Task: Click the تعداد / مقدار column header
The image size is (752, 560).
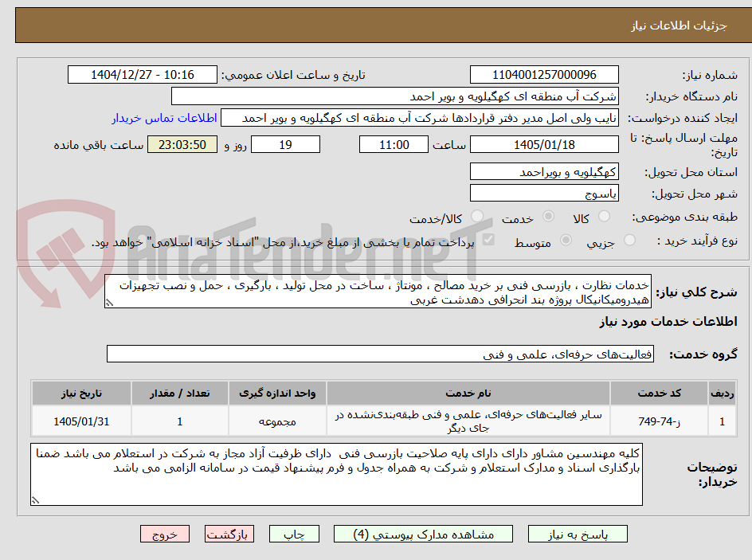Action: (x=179, y=394)
